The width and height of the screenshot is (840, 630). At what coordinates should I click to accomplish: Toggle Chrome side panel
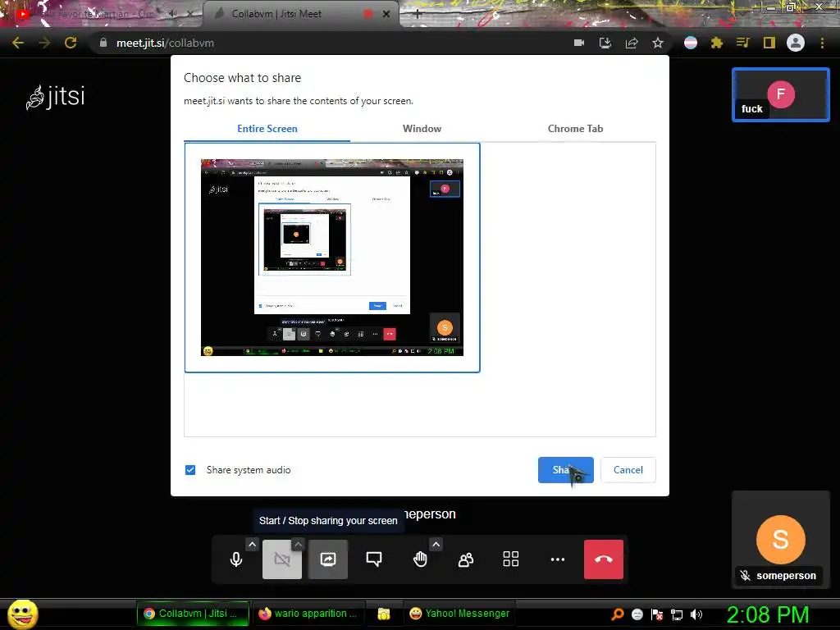pyautogui.click(x=769, y=43)
